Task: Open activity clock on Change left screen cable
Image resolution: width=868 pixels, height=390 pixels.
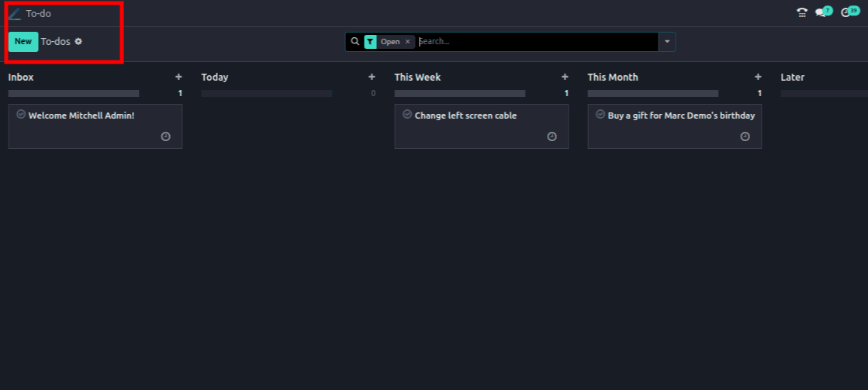Action: (552, 136)
